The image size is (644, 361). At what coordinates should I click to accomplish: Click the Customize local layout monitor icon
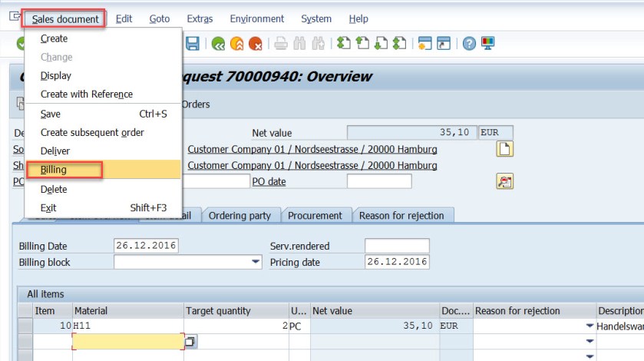pos(488,43)
